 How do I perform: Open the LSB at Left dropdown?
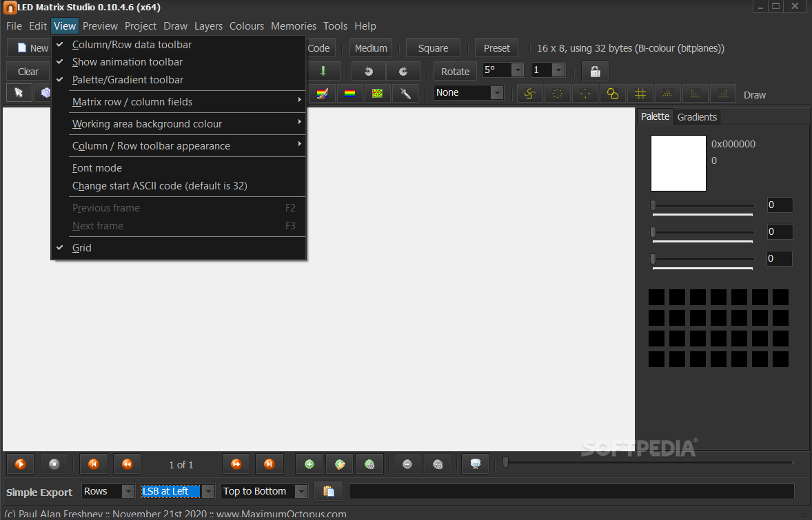pos(207,491)
